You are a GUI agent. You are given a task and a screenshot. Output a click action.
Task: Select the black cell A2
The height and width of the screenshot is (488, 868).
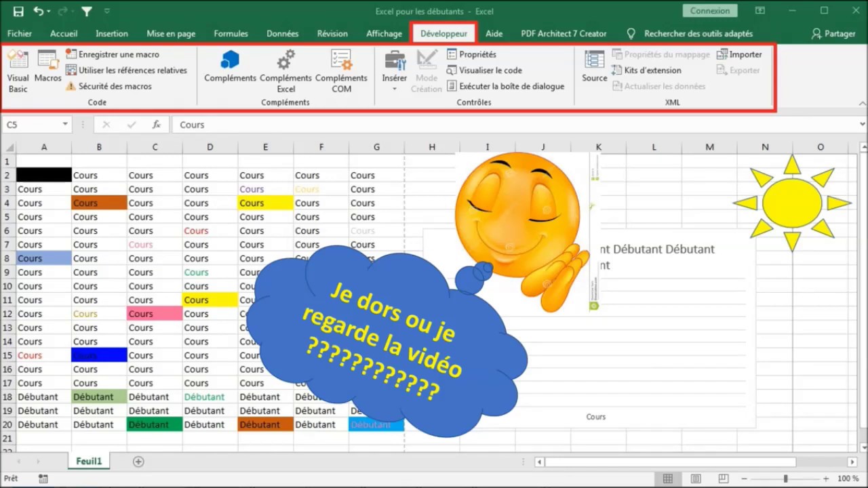pos(43,176)
